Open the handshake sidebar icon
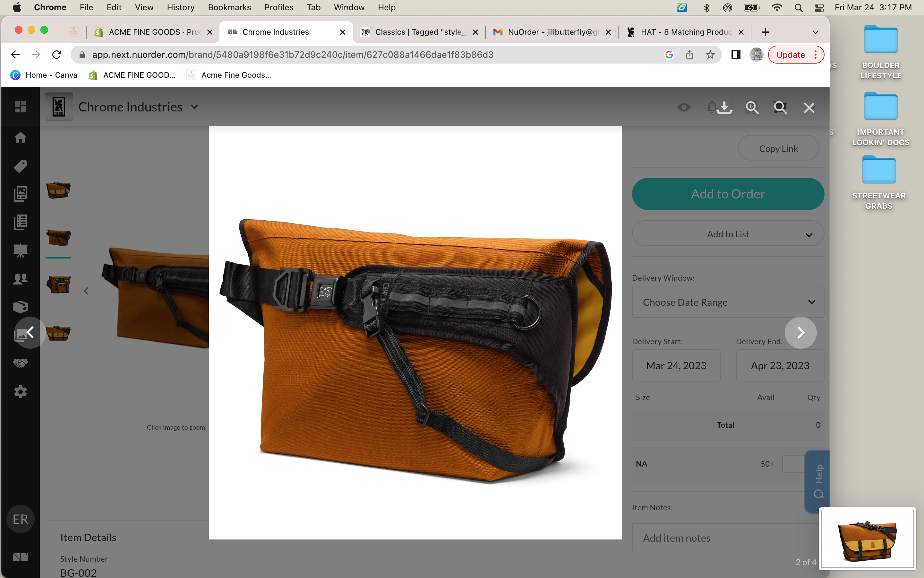 [x=21, y=363]
